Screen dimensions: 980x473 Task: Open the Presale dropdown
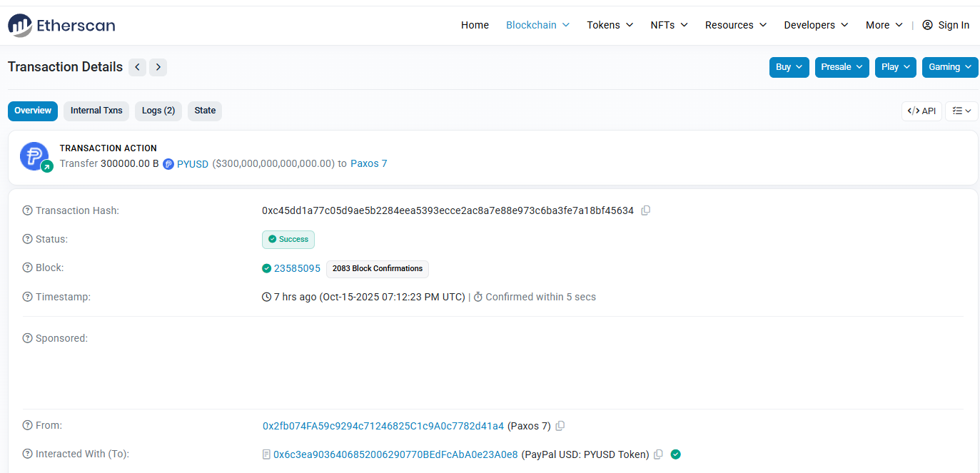[842, 67]
